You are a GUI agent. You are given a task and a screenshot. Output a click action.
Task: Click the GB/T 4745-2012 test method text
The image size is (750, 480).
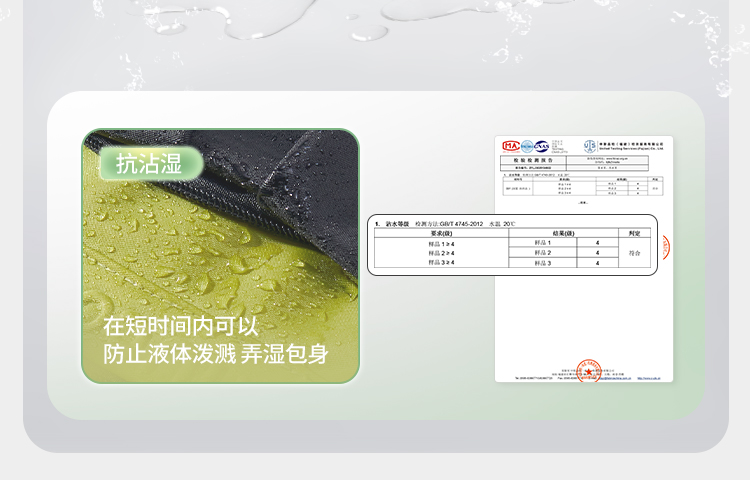pyautogui.click(x=461, y=224)
